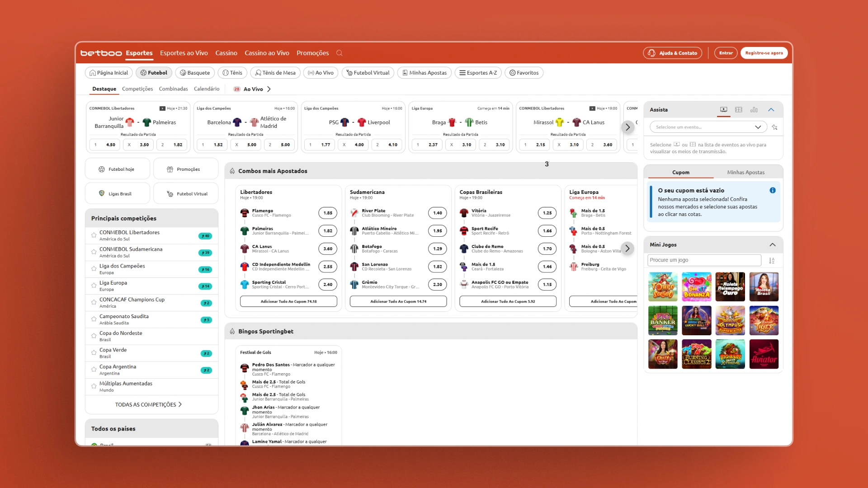Collapse the Assista panel with chevron
This screenshot has height=488, width=868.
point(771,110)
